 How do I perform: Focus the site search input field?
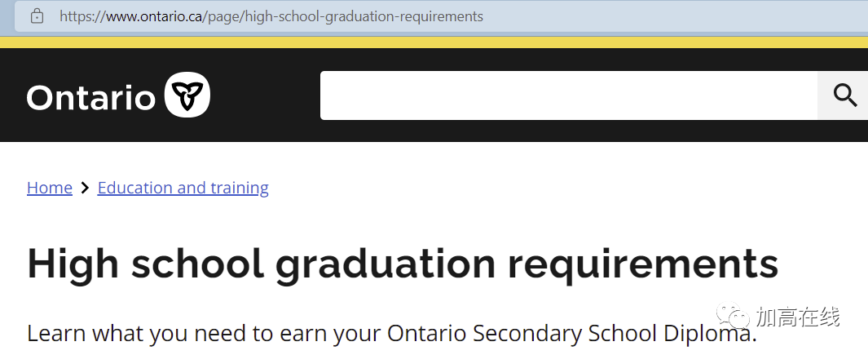[569, 95]
